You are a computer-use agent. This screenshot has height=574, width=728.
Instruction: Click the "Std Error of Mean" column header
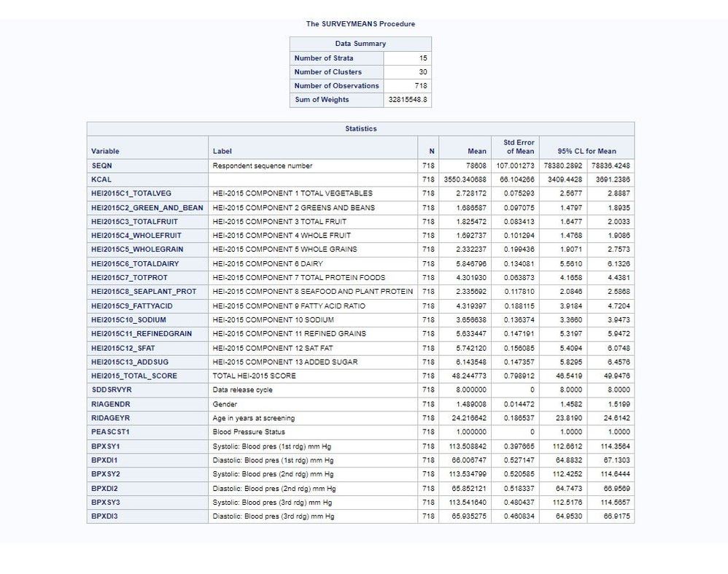pyautogui.click(x=519, y=147)
